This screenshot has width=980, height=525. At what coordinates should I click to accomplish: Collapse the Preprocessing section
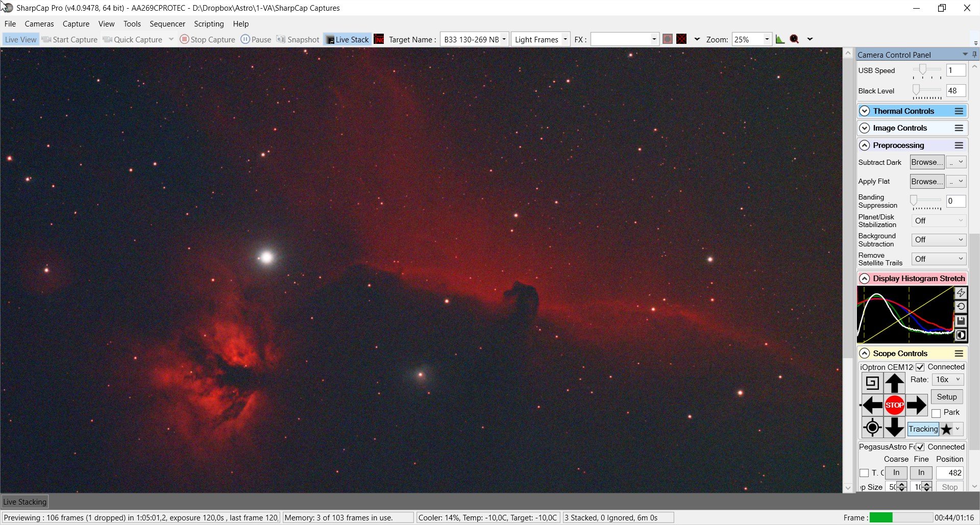[864, 145]
